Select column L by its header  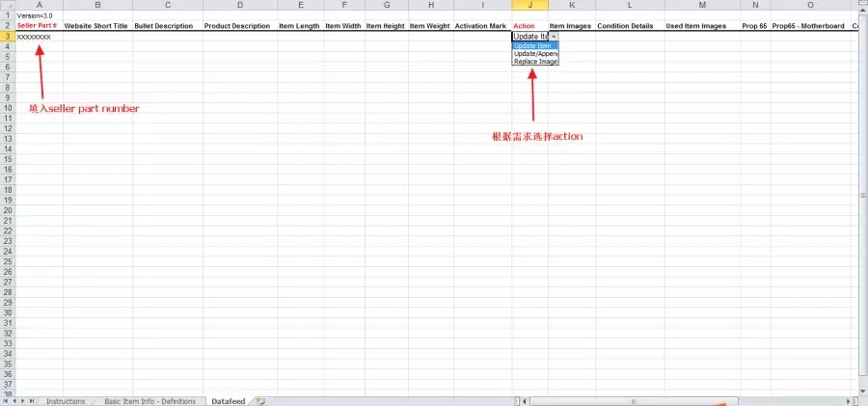tap(630, 5)
